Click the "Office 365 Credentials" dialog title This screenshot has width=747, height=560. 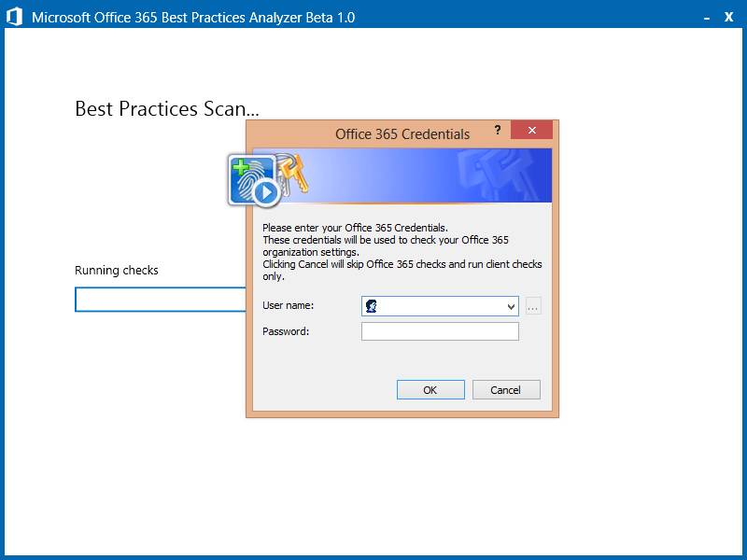point(402,134)
